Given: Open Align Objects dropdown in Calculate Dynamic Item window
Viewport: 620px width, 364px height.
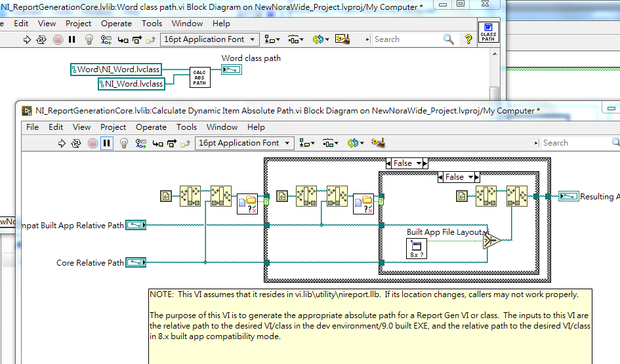Looking at the screenshot, I should 307,143.
